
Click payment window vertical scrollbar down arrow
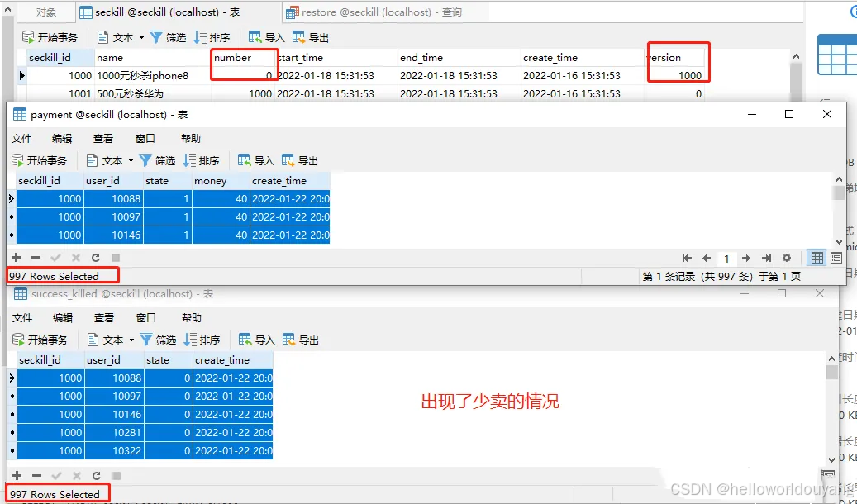839,241
